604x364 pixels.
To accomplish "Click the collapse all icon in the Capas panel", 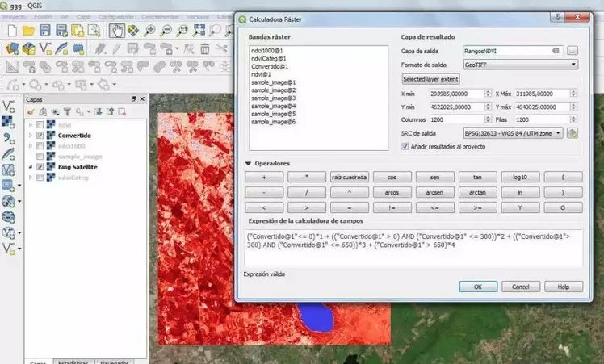I will (110, 112).
